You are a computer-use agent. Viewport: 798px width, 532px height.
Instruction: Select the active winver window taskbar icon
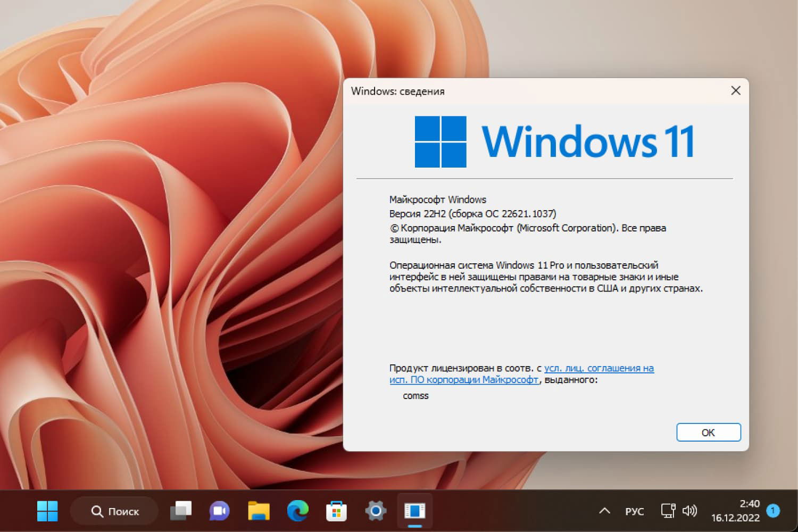[414, 511]
